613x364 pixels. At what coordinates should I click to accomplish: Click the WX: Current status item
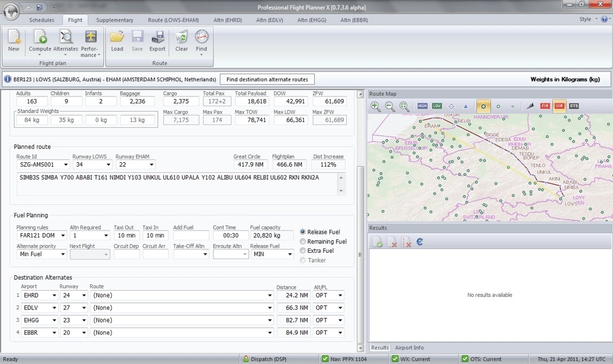[411, 359]
